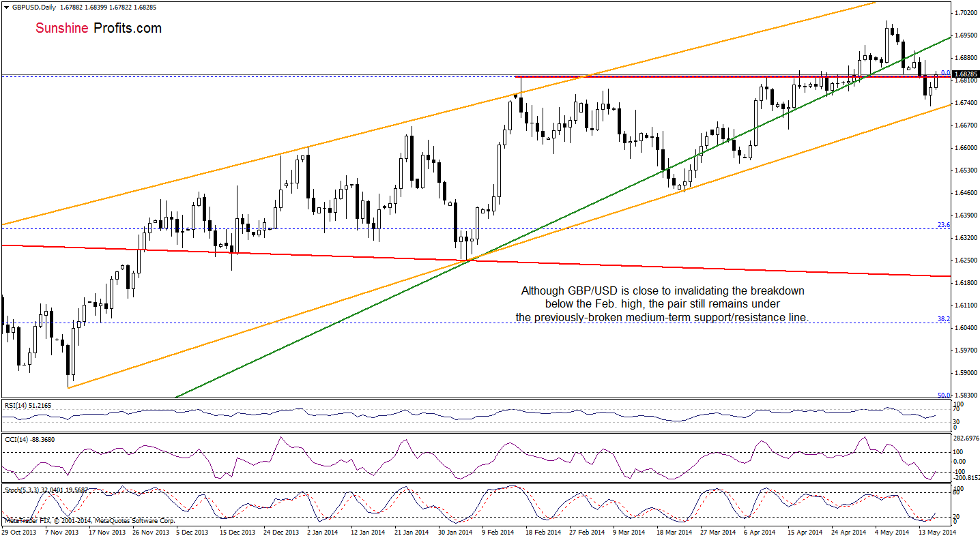
Task: Click the 15 Apr 2014 date label
Action: (x=806, y=531)
